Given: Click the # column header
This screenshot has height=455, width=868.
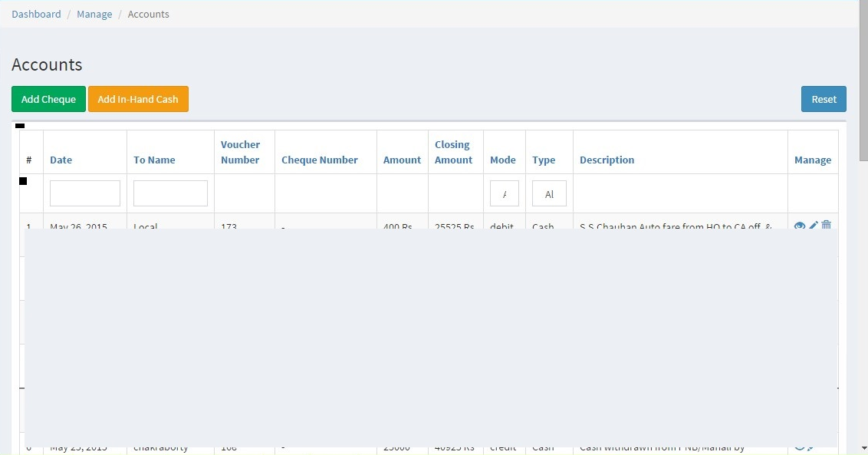Looking at the screenshot, I should 29,160.
